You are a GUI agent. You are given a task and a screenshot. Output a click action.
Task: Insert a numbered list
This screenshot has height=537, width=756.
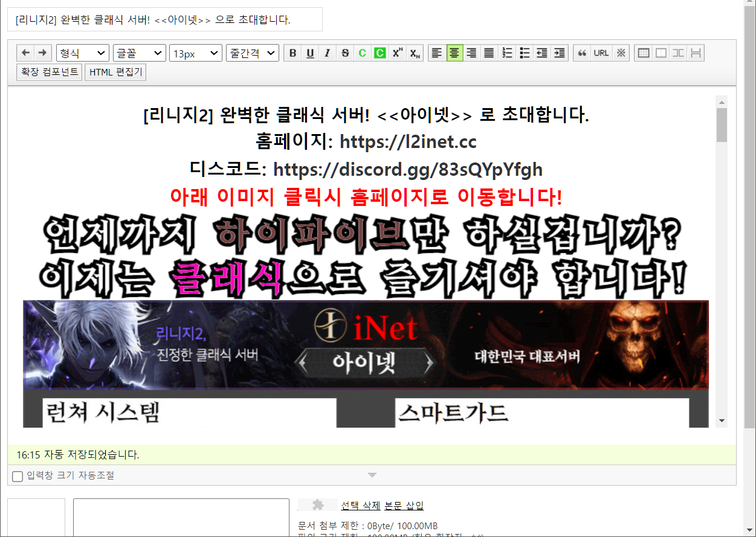507,53
